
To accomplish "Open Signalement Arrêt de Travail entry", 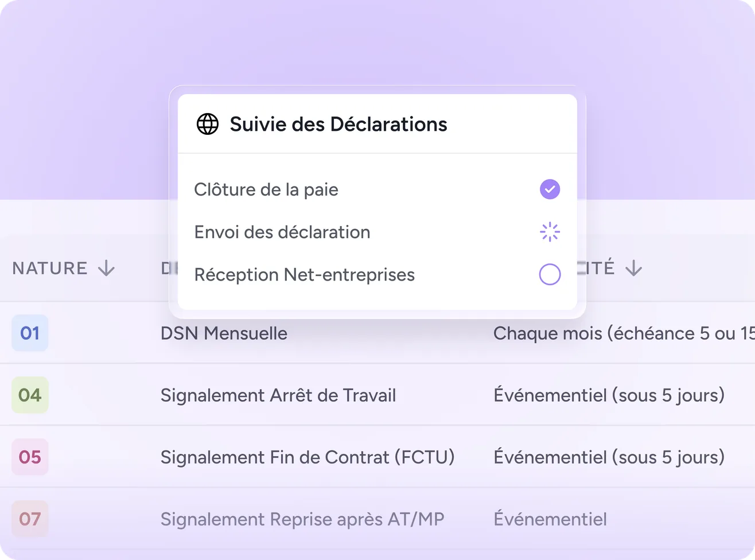I will [278, 395].
